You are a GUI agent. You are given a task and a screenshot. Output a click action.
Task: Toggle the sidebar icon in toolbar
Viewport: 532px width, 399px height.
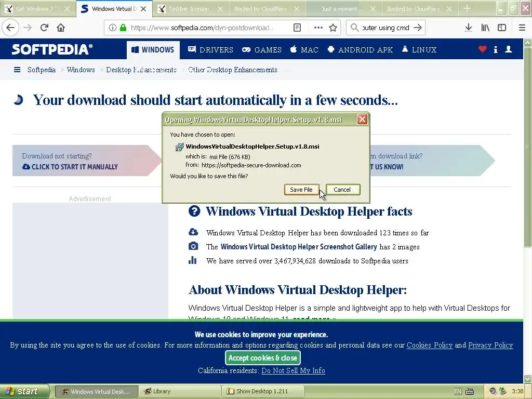click(x=502, y=28)
